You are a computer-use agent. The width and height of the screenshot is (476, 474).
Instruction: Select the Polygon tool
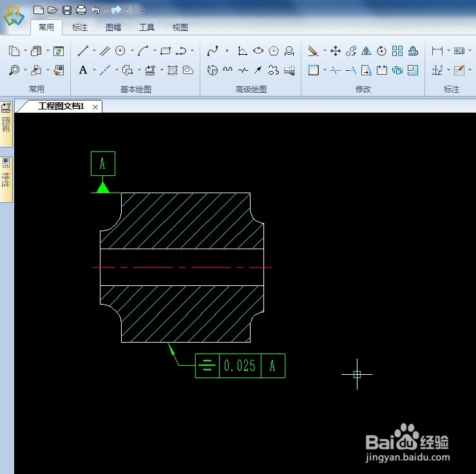[274, 51]
